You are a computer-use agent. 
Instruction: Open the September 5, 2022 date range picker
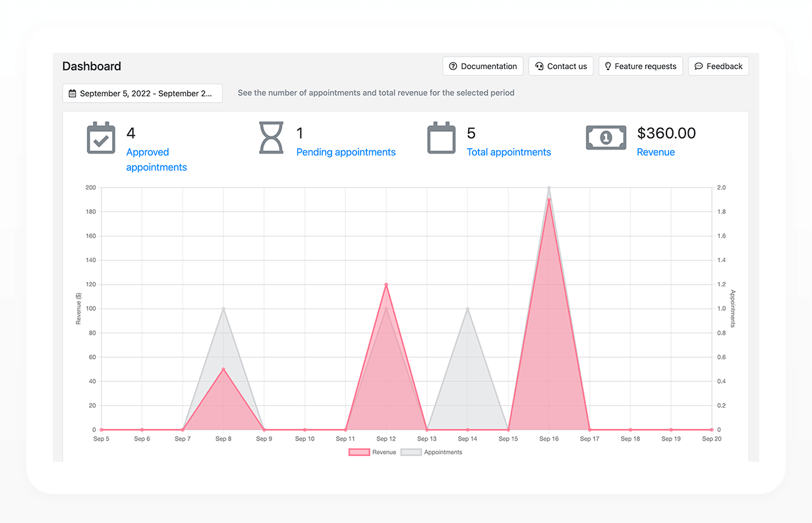[x=142, y=94]
